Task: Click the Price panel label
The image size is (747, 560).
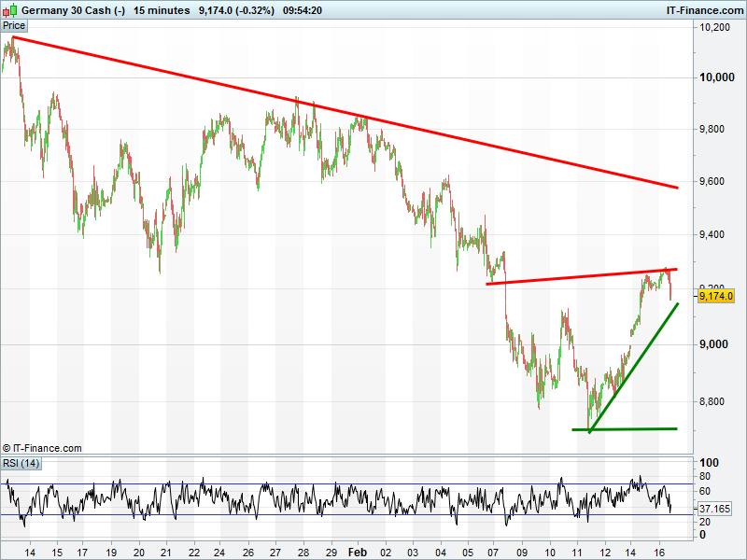Action: pos(14,26)
